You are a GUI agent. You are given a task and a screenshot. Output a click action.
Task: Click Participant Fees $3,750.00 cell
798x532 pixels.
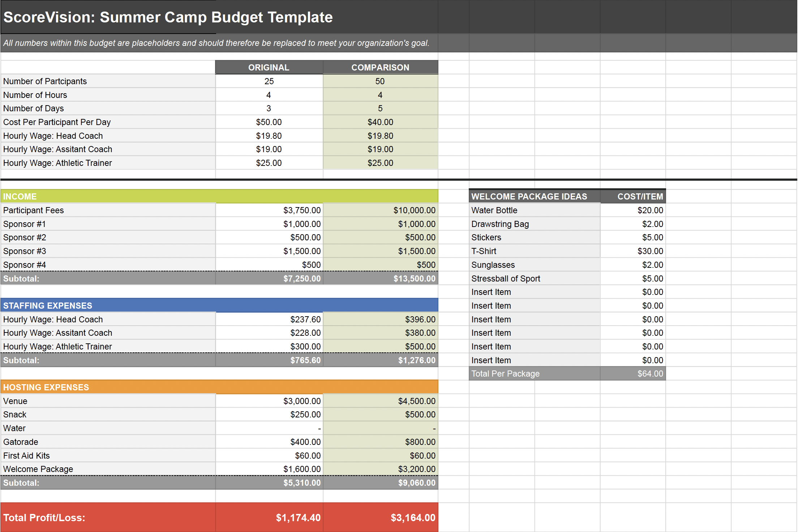tap(269, 210)
